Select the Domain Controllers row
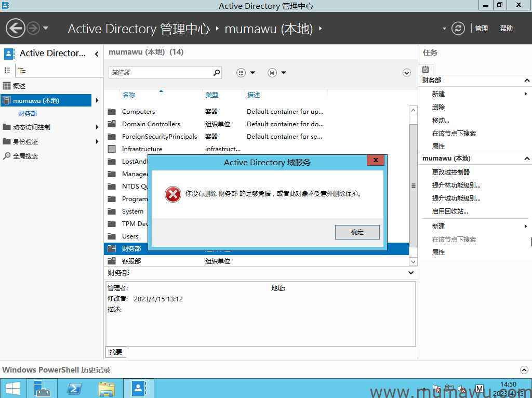 pyautogui.click(x=256, y=124)
